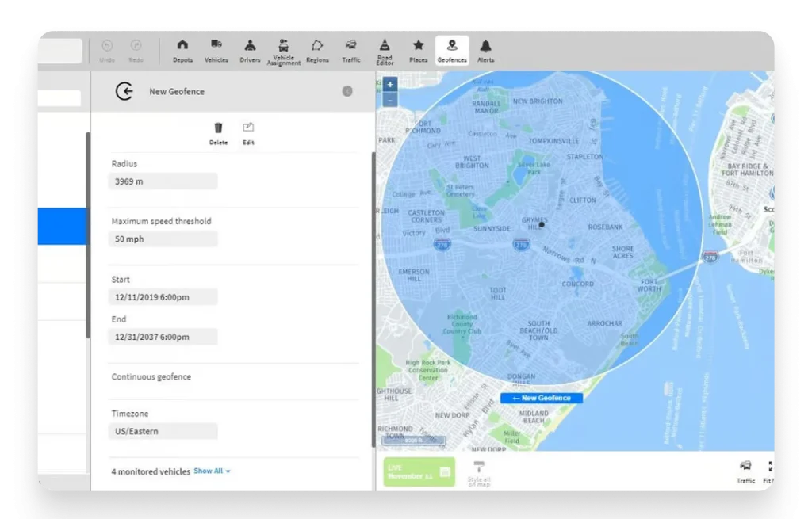The height and width of the screenshot is (519, 812).
Task: Click the back arrow on New Geofence panel
Action: click(x=124, y=91)
